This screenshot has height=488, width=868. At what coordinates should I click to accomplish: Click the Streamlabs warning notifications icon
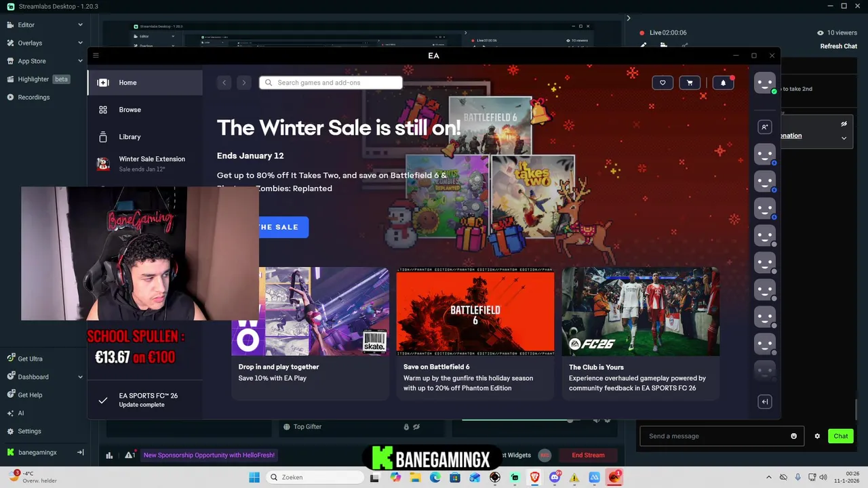point(129,455)
